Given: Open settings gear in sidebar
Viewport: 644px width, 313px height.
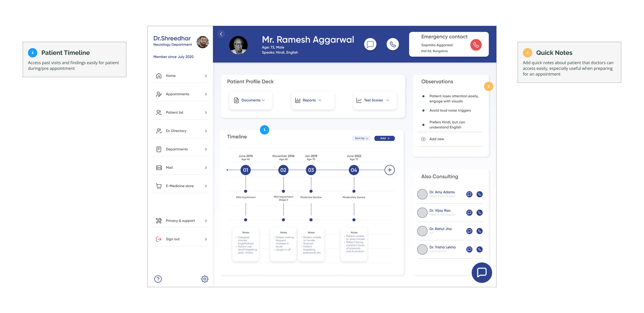Looking at the screenshot, I should [x=204, y=279].
